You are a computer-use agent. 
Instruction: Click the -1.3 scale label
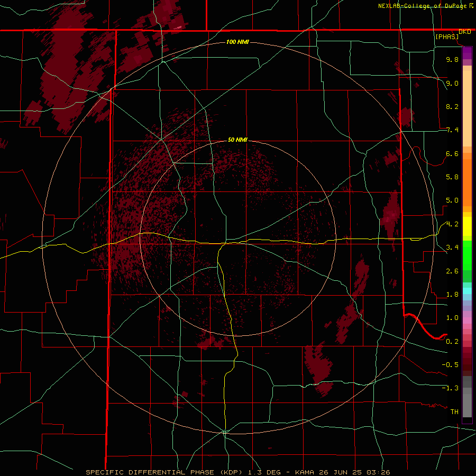click(450, 388)
